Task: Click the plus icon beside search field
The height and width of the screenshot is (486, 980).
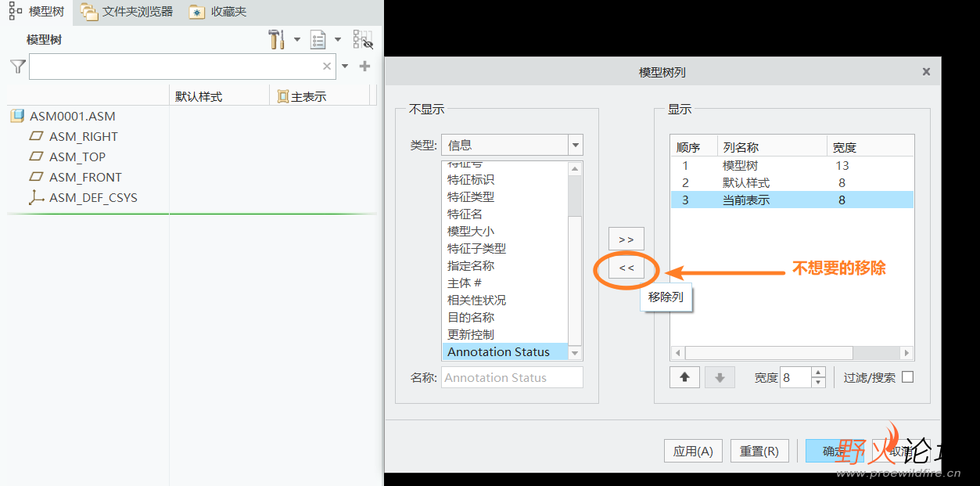Action: 364,67
